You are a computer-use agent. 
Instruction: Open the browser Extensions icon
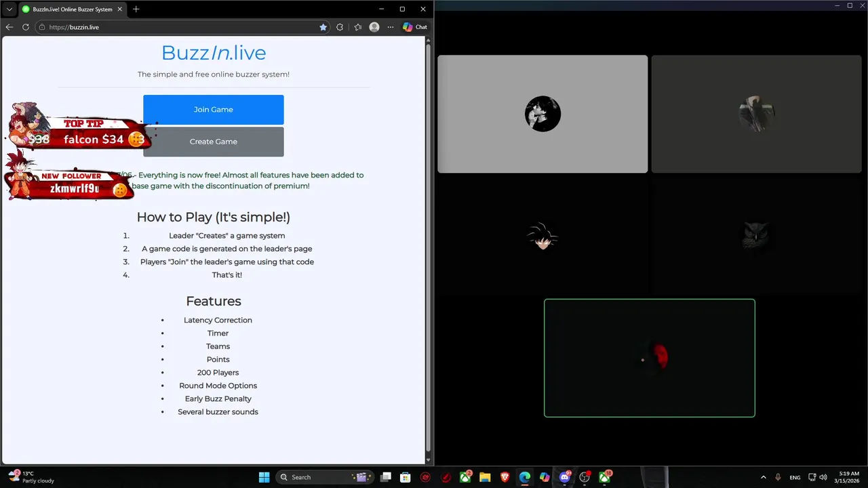(x=340, y=27)
